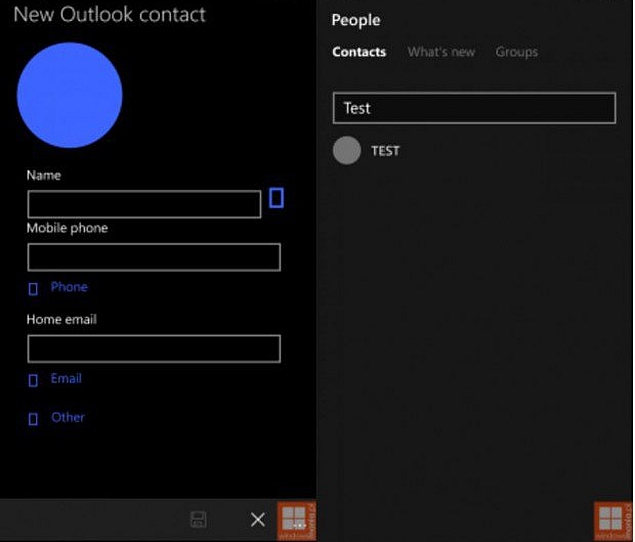Add another number with the Phone link
The height and width of the screenshot is (542, 635).
coord(69,287)
